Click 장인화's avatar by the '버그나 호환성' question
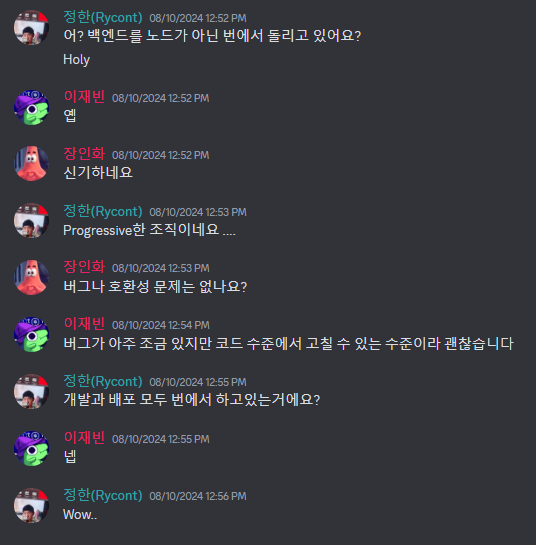 click(31, 277)
